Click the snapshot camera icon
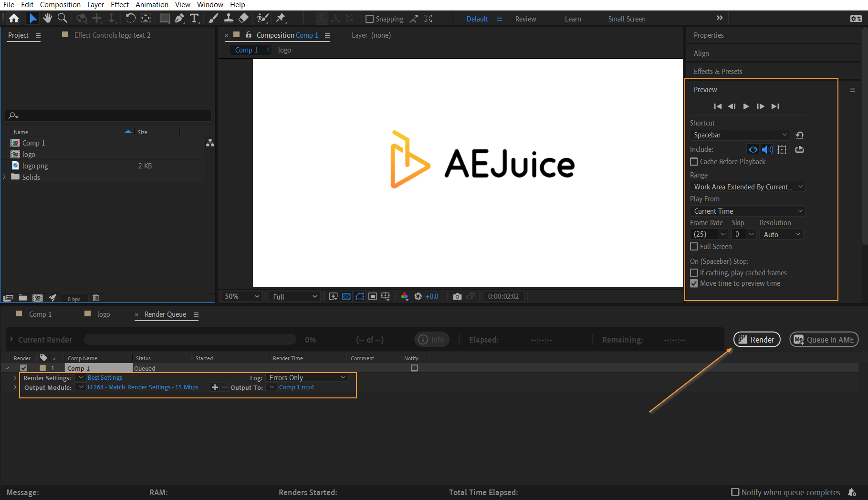 pyautogui.click(x=457, y=296)
